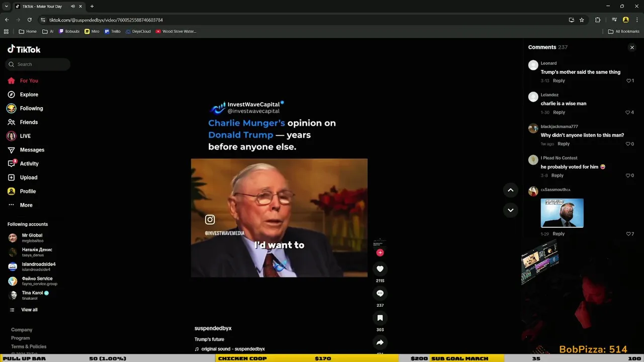Click the comments bubble icon
The image size is (644, 362).
coord(380,293)
